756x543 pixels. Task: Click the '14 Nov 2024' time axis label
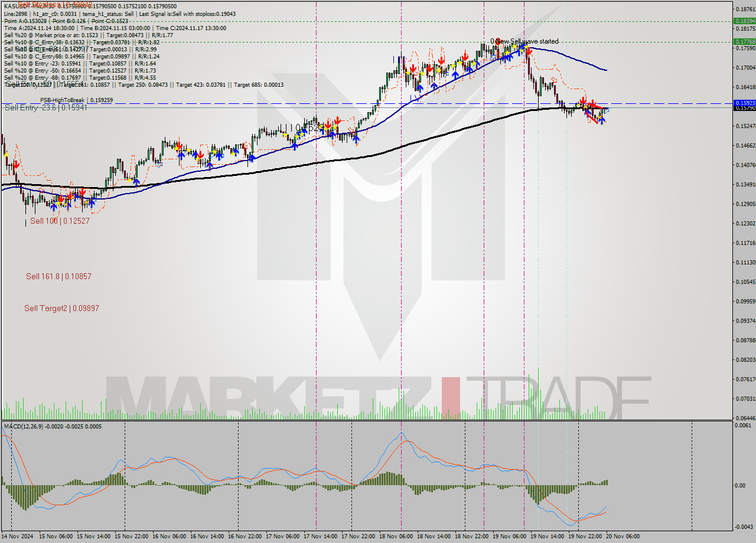pos(18,537)
